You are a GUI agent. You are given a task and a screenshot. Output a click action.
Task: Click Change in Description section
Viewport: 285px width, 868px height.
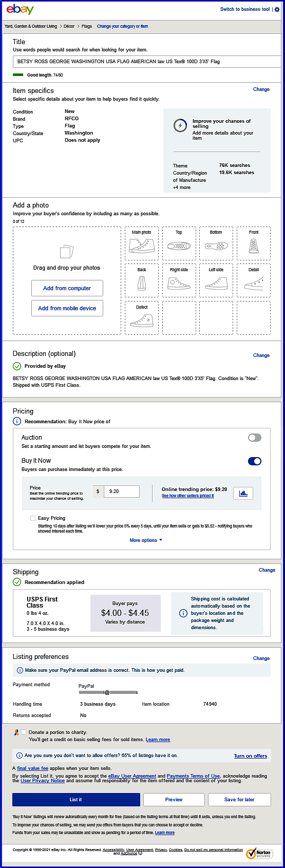261,355
